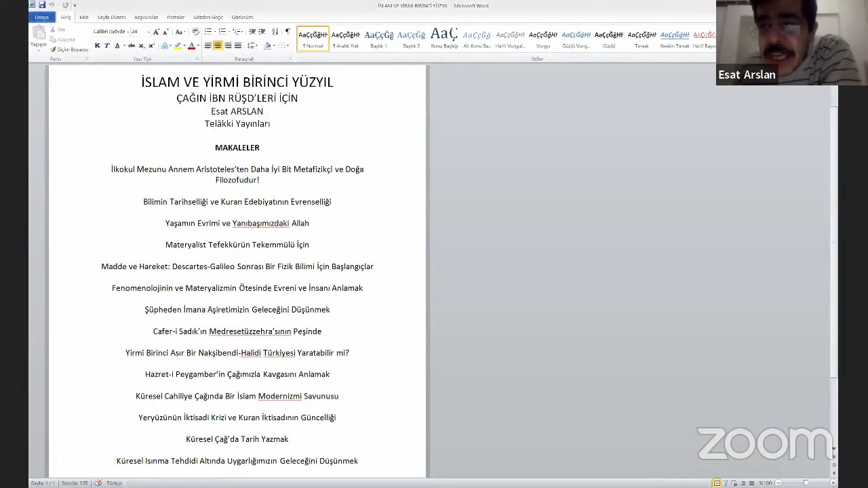Open the bullet list dropdown arrow
The height and width of the screenshot is (488, 868).
point(214,32)
